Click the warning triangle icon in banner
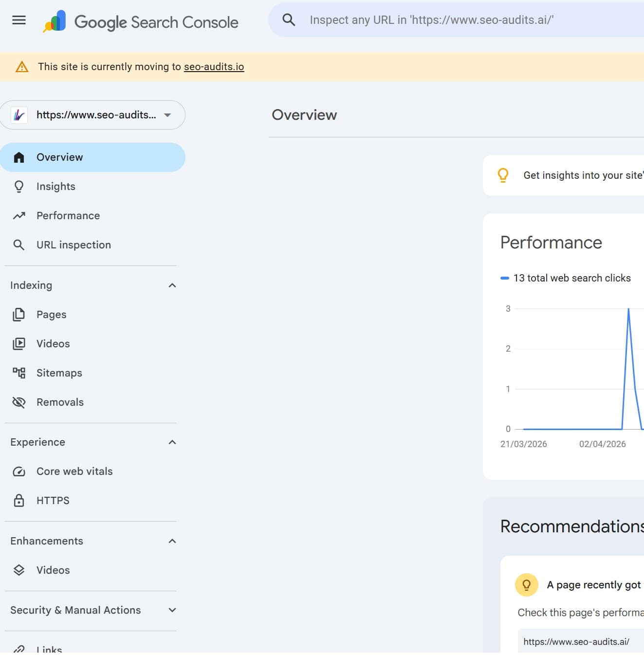The height and width of the screenshot is (657, 644). (22, 67)
